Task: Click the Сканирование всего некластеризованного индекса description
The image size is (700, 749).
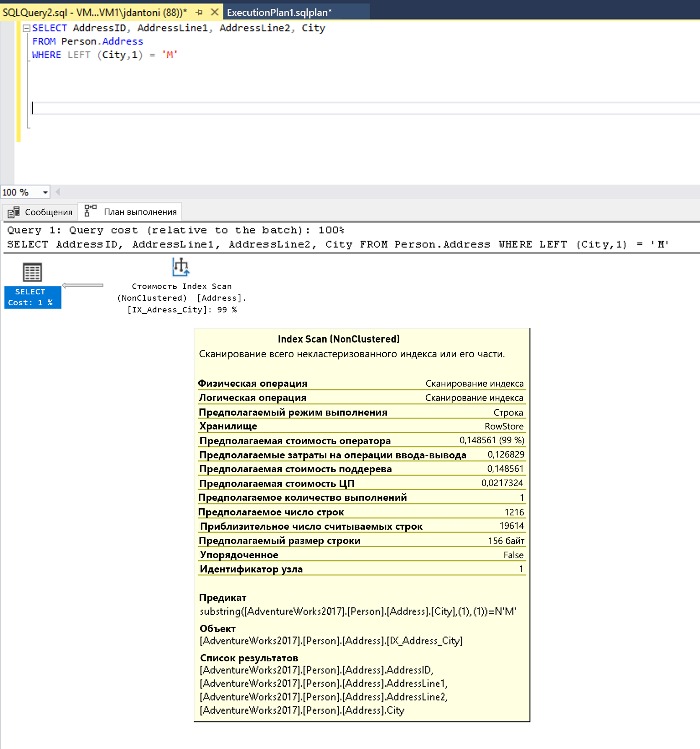Action: [x=352, y=354]
